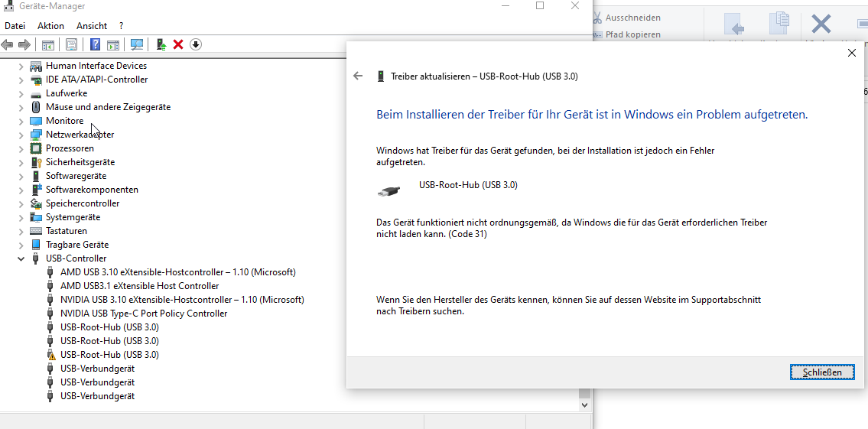
Task: Toggle the console tree pane toolbar icon
Action: pyautogui.click(x=48, y=44)
